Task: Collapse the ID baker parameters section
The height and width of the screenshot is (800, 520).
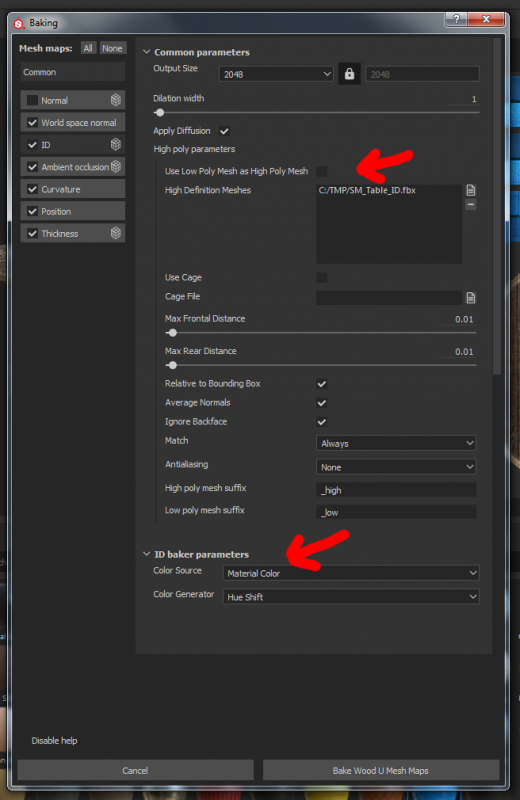Action: [x=146, y=554]
